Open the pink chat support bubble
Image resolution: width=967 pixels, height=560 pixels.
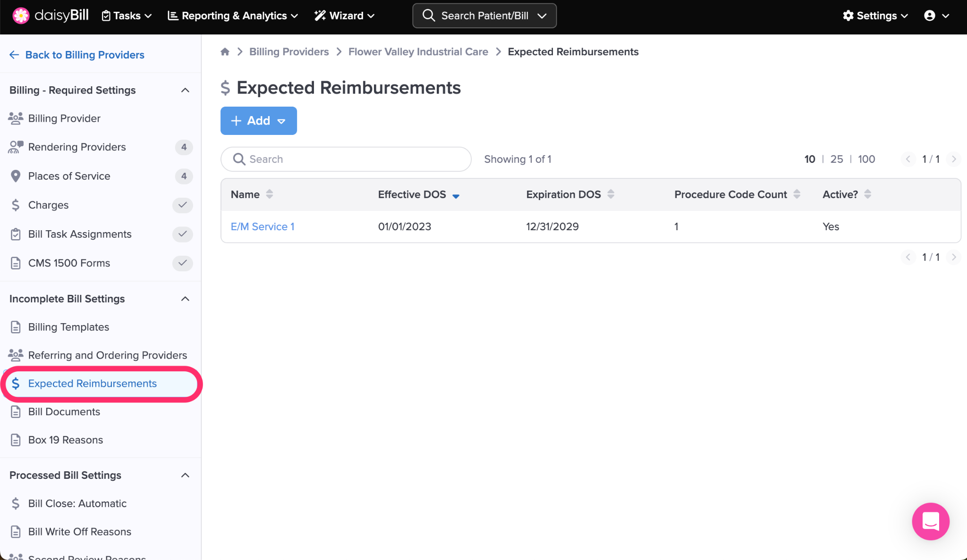pyautogui.click(x=930, y=521)
